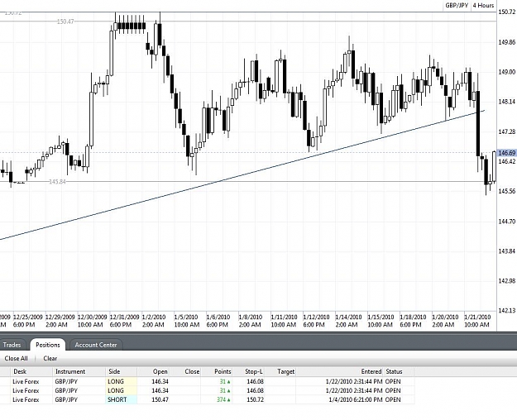The image size is (517, 420).
Task: Select the Positions tab
Action: (x=48, y=345)
